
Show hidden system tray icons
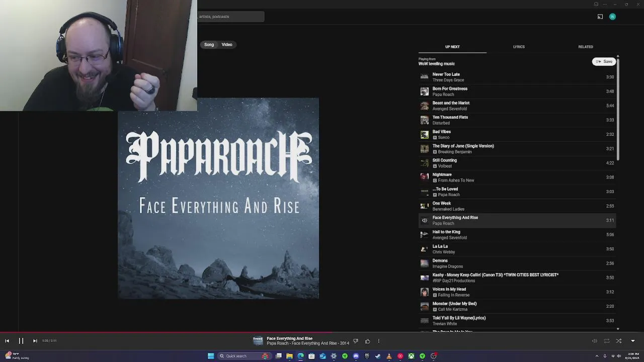(x=598, y=356)
